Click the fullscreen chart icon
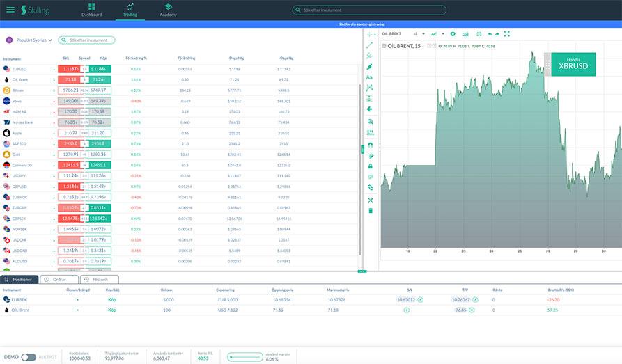Screen dimensions: 622x364 [x=507, y=34]
